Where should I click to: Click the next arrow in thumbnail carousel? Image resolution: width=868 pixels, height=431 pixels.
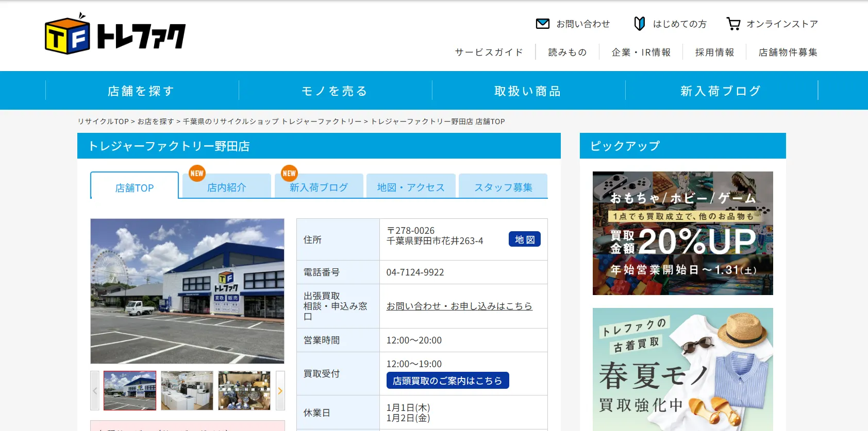[x=280, y=391]
